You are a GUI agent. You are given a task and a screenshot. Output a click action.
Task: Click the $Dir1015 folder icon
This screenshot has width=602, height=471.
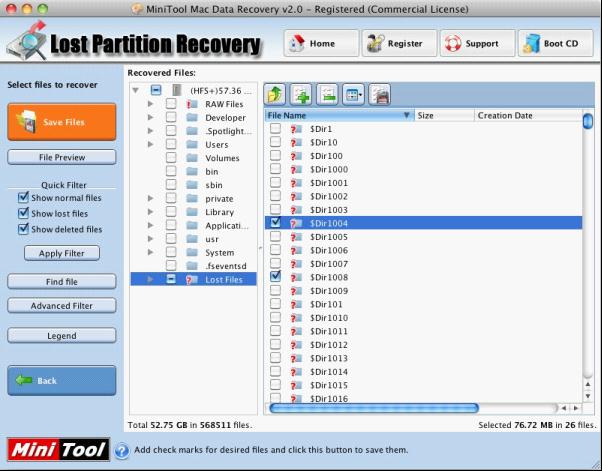click(x=296, y=385)
